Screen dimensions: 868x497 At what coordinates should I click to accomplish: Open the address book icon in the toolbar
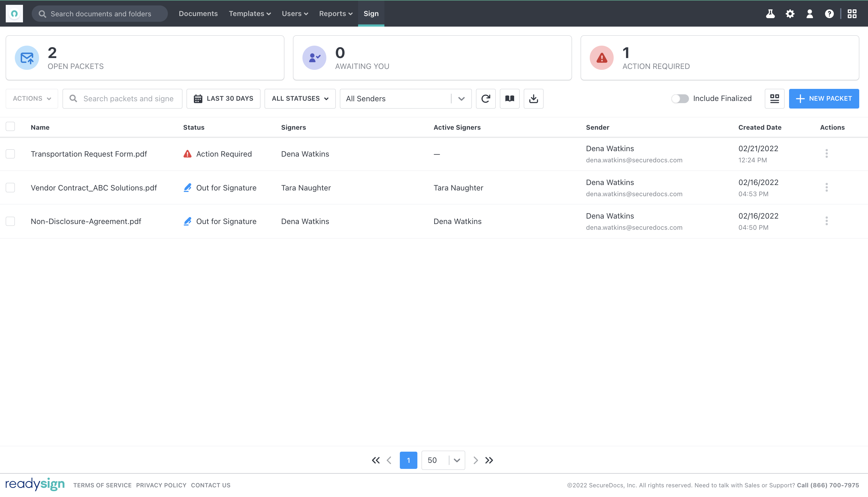(510, 98)
